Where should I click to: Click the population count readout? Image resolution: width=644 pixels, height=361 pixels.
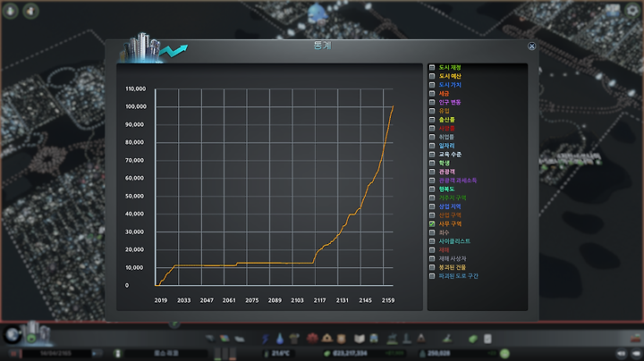438,353
